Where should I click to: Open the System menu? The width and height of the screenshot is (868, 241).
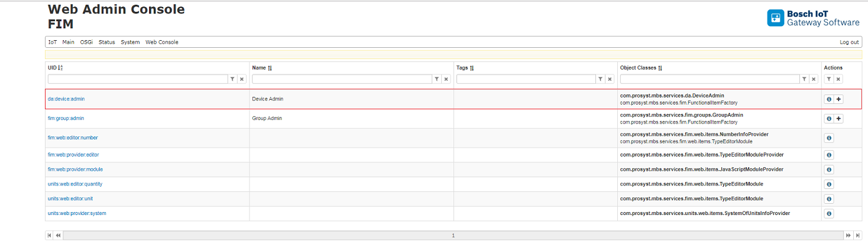click(x=130, y=42)
